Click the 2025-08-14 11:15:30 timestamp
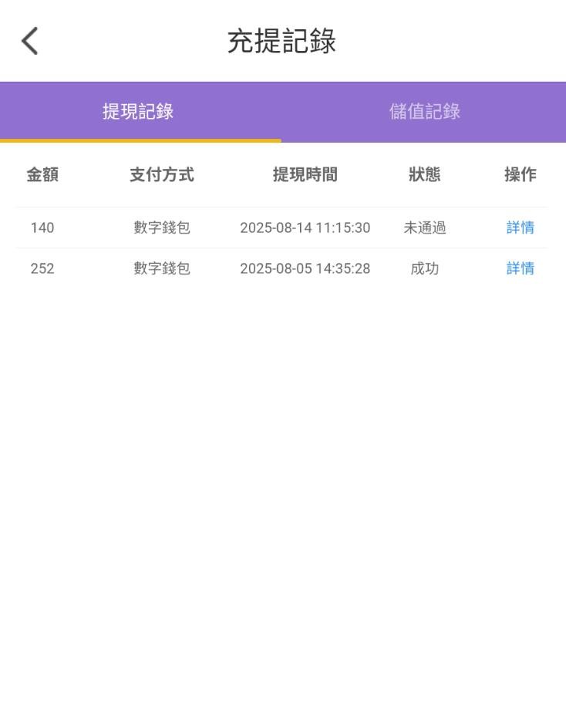The height and width of the screenshot is (728, 566). pyautogui.click(x=305, y=228)
